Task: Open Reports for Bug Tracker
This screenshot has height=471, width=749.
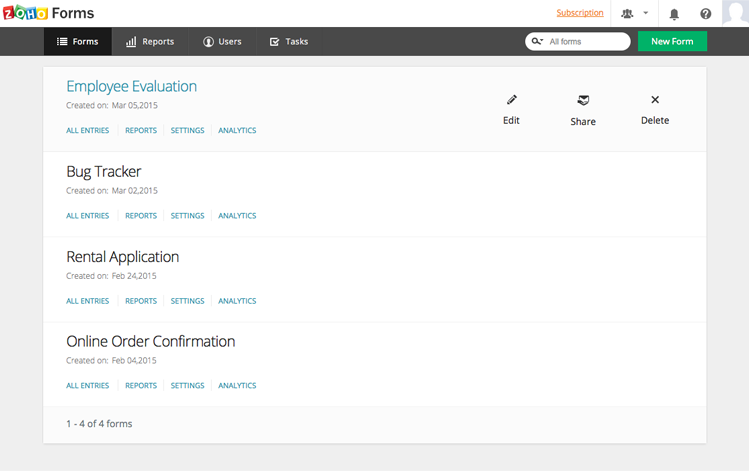Action: click(141, 216)
